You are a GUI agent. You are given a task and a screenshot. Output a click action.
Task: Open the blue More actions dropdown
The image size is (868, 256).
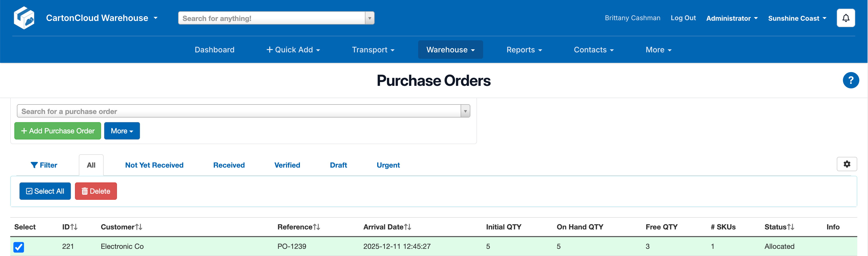pyautogui.click(x=122, y=131)
